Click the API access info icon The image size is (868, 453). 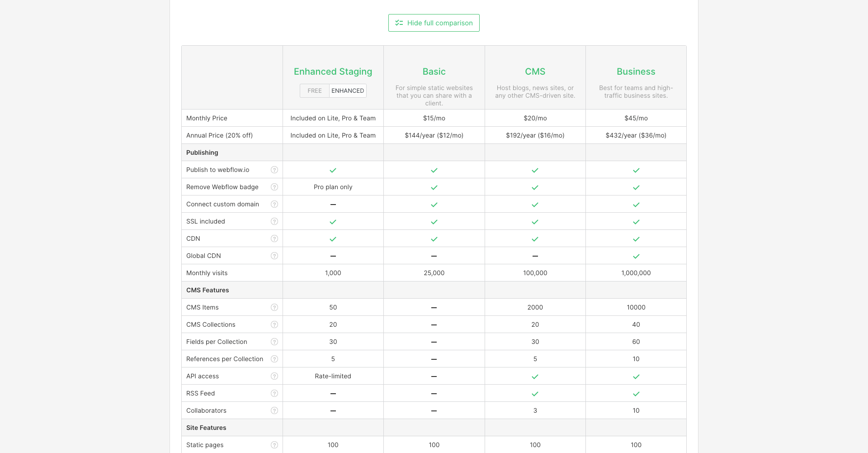coord(274,376)
